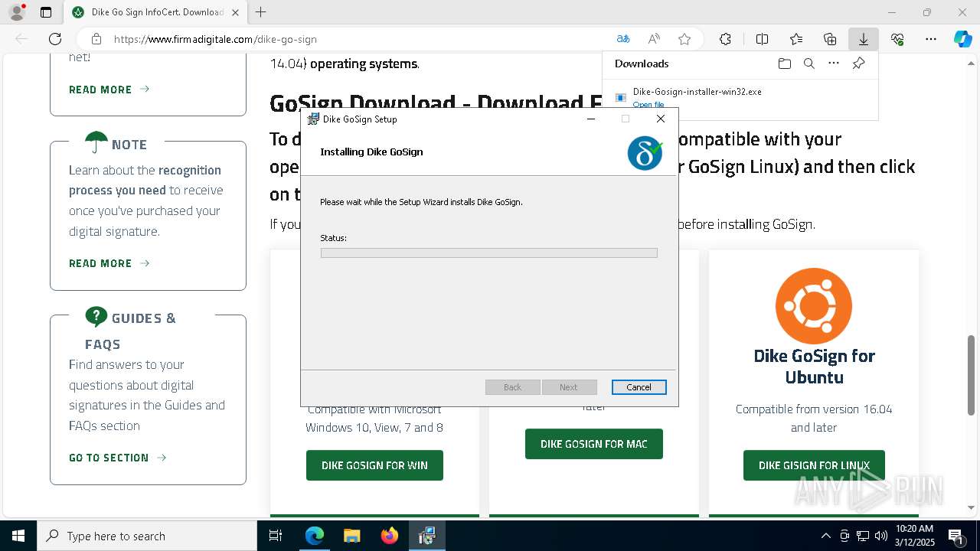Open Edge settings and more menu
Image resolution: width=980 pixels, height=551 pixels.
931,39
